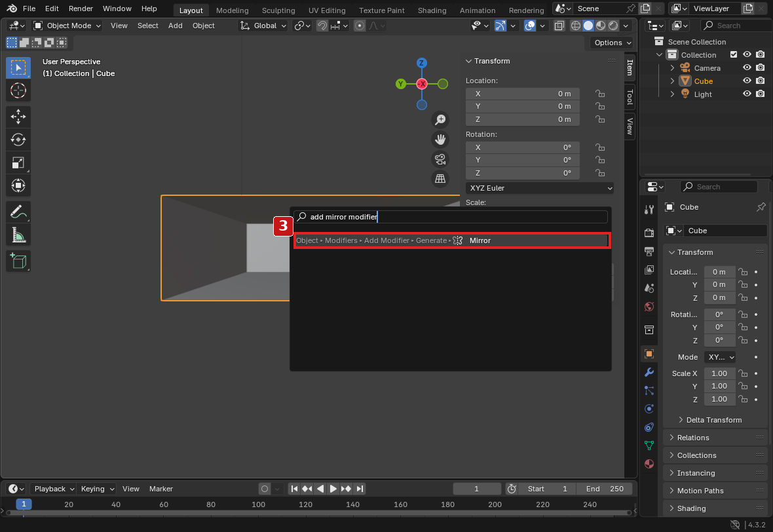Image resolution: width=773 pixels, height=532 pixels.
Task: Toggle the Location X lock
Action: click(x=599, y=94)
